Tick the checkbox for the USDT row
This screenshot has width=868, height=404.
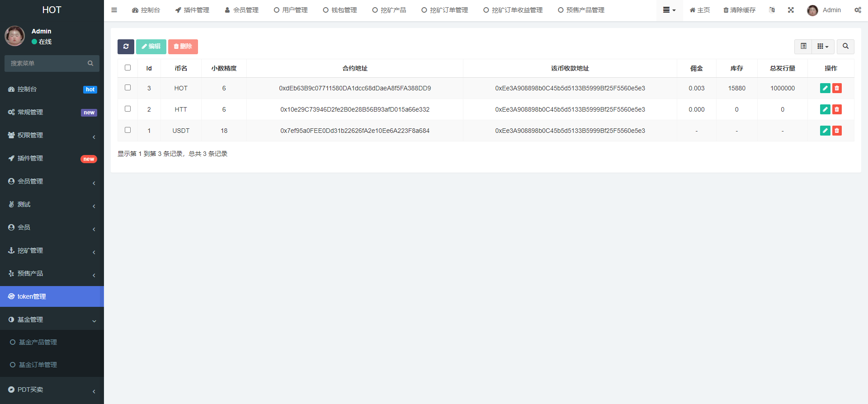pos(127,130)
